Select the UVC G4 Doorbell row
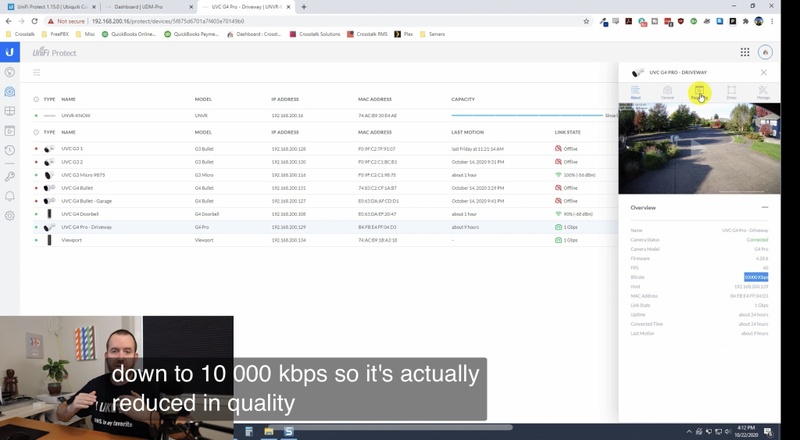 pyautogui.click(x=325, y=214)
